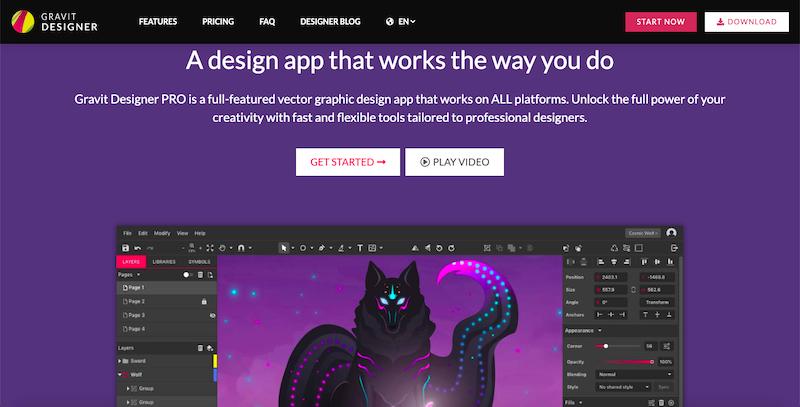Image resolution: width=800 pixels, height=407 pixels.
Task: Click the flip vertical triangle icon
Action: pos(415,248)
